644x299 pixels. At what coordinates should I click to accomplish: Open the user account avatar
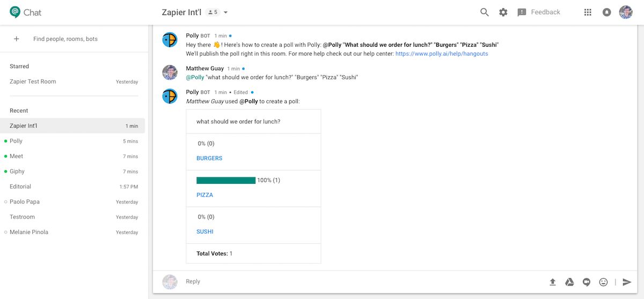626,12
